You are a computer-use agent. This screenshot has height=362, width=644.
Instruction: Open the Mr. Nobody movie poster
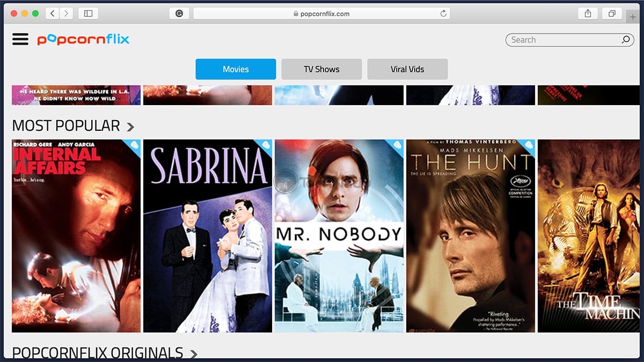(x=339, y=236)
